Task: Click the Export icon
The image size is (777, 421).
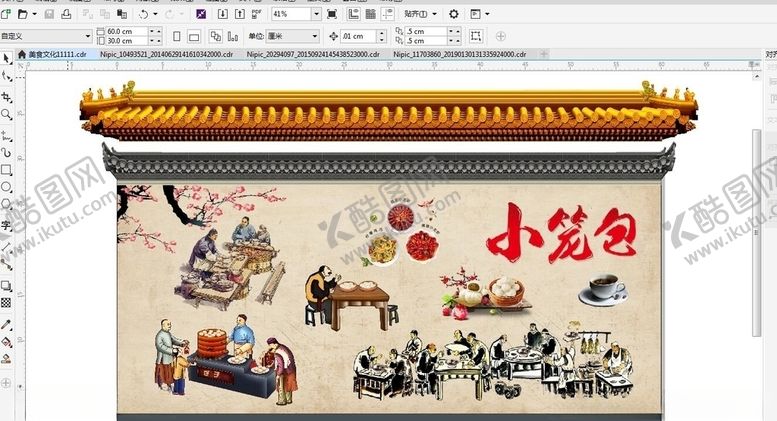Action: [240, 14]
